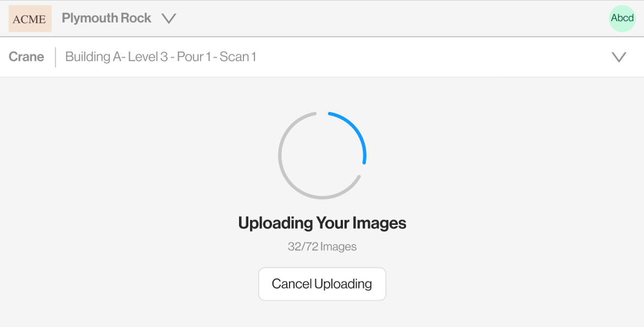
Task: Click the Level 3 segment of the path
Action: [x=148, y=57]
